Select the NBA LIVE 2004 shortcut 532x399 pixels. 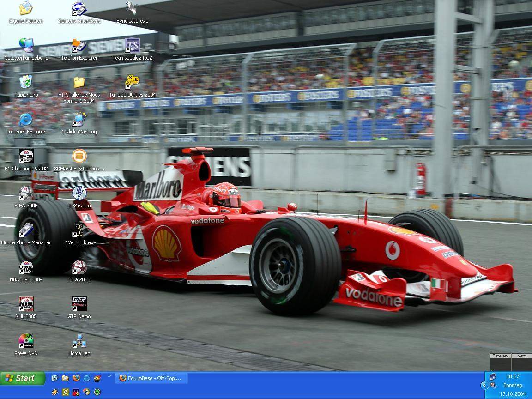click(26, 272)
